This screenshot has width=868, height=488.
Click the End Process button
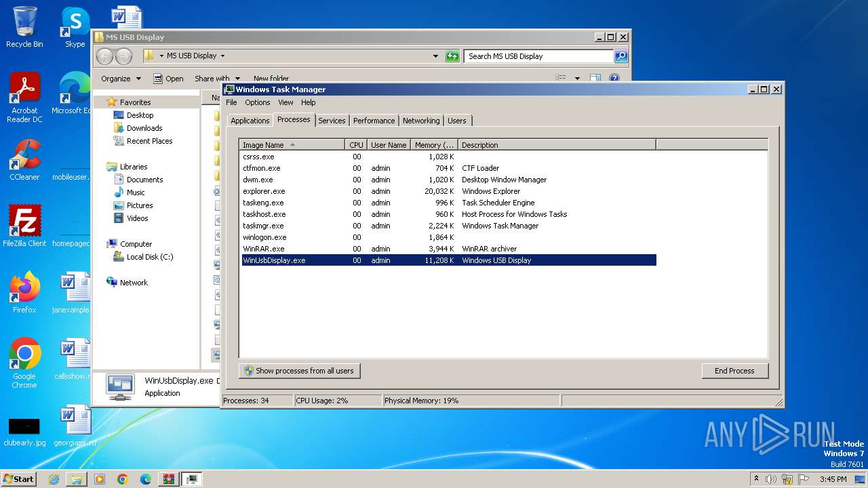coord(734,371)
